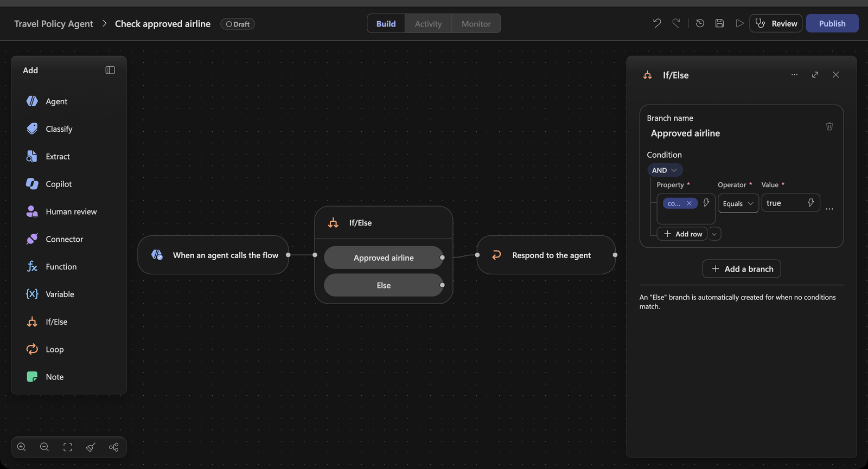
Task: Redo the last change
Action: 676,23
